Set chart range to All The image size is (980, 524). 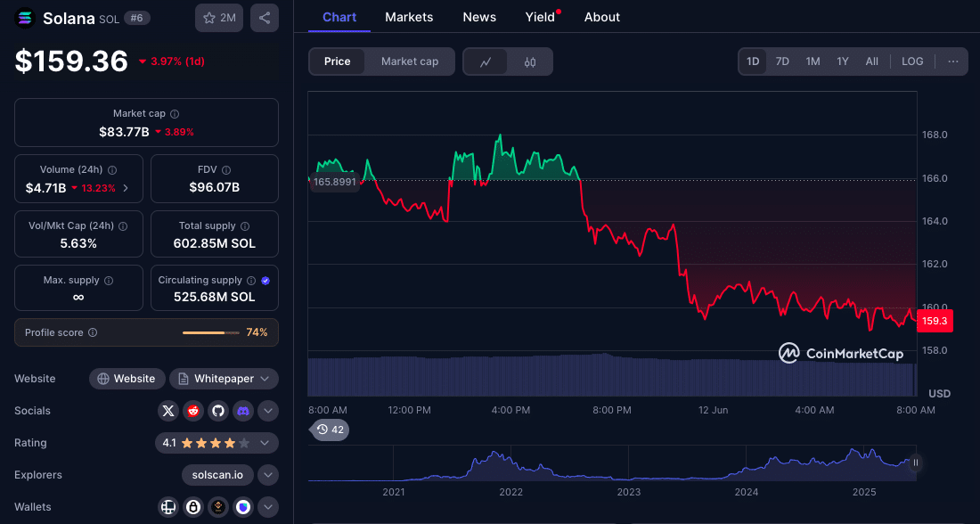point(872,61)
